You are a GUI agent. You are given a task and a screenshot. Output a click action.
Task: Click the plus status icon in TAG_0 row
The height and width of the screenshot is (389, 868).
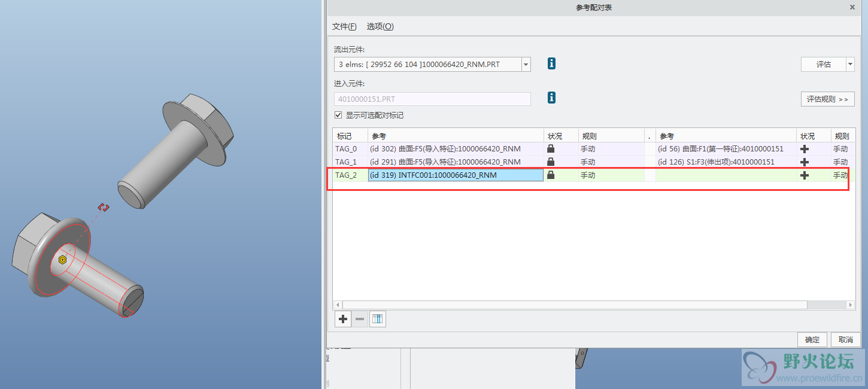pyautogui.click(x=805, y=149)
